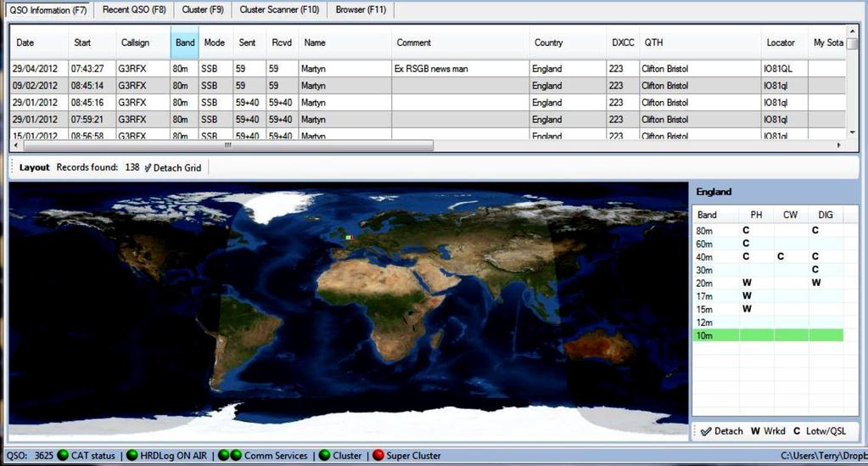Click the green CAT status indicator
Image resolution: width=868 pixels, height=466 pixels.
point(63,456)
